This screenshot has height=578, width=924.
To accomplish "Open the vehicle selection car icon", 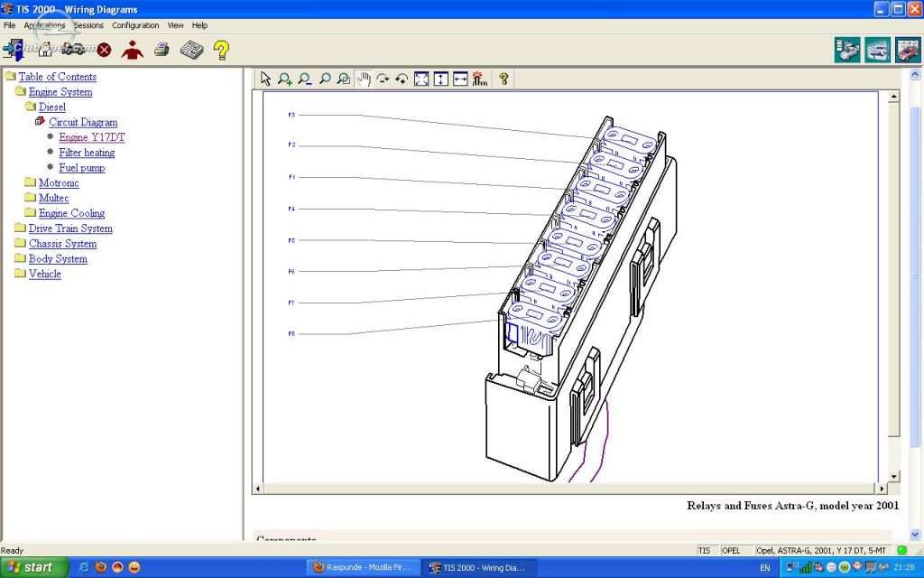I will click(73, 50).
